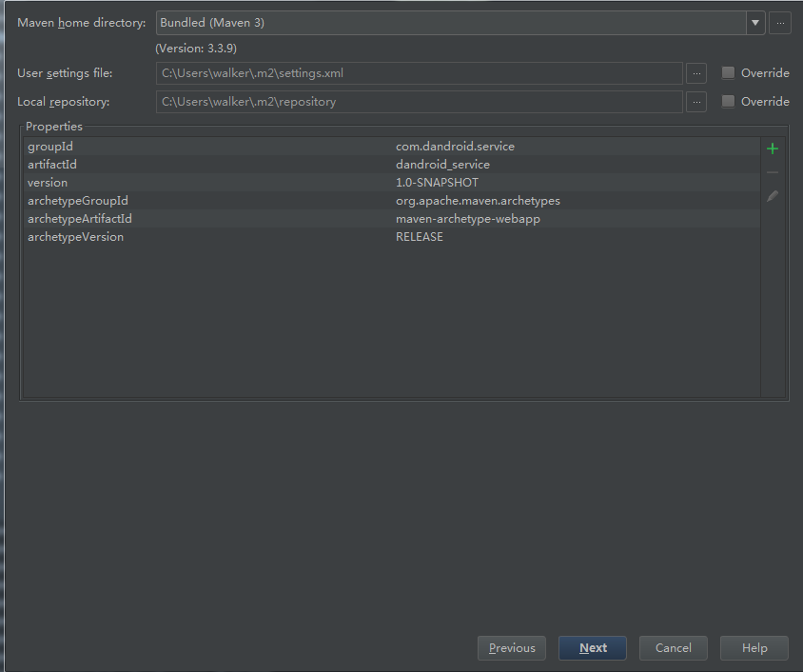Enable Override for user settings file
803x672 pixels.
coord(729,73)
